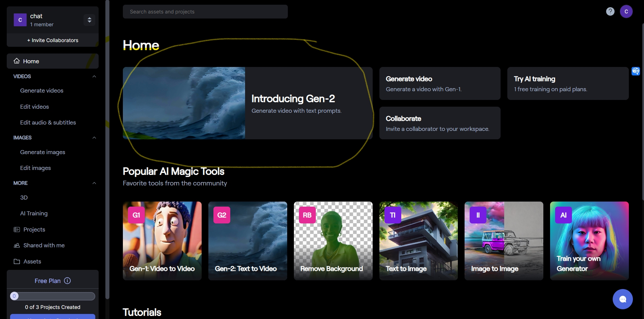The width and height of the screenshot is (644, 319).
Task: Click the workspace avatar C icon
Action: coord(20,20)
